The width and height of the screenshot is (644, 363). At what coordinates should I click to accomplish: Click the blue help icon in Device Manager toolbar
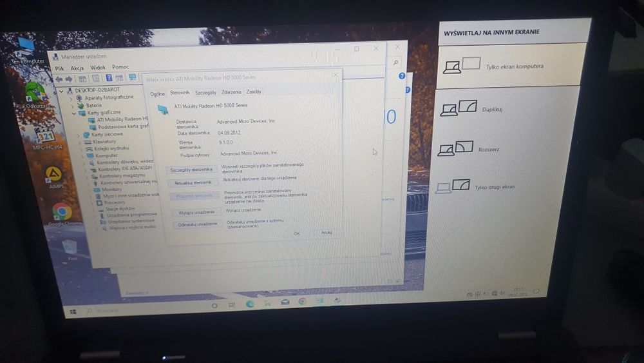tap(108, 78)
